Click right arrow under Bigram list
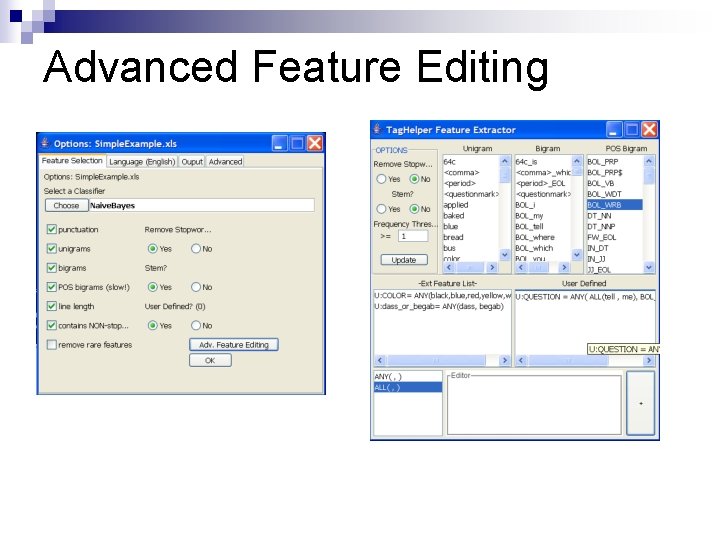Image resolution: width=720 pixels, height=540 pixels. click(x=564, y=267)
